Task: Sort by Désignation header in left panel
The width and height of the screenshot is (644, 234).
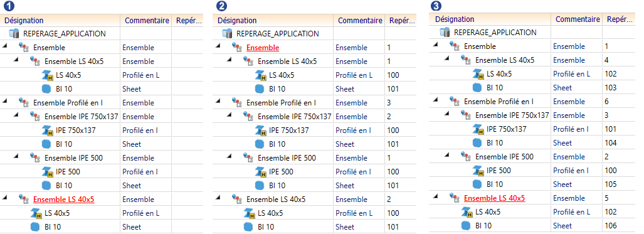Action: 60,21
